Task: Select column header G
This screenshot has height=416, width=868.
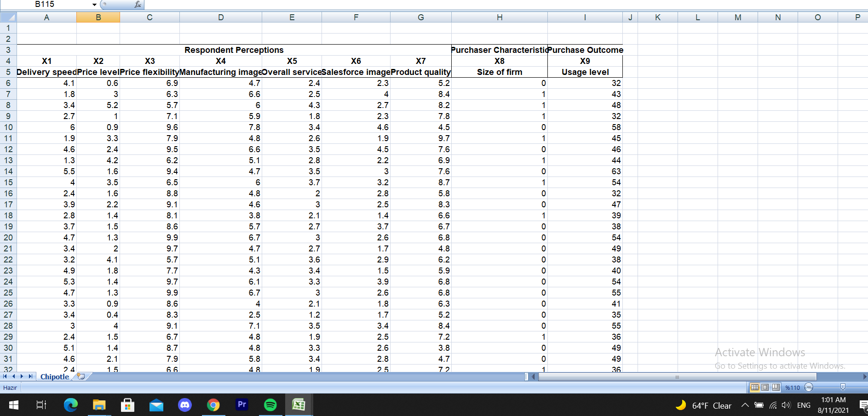Action: pyautogui.click(x=420, y=17)
